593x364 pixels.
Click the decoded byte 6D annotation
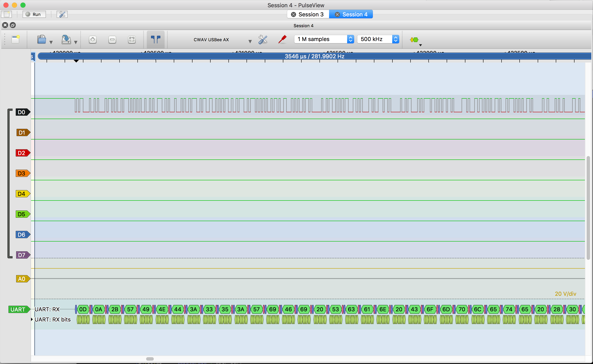coord(446,309)
